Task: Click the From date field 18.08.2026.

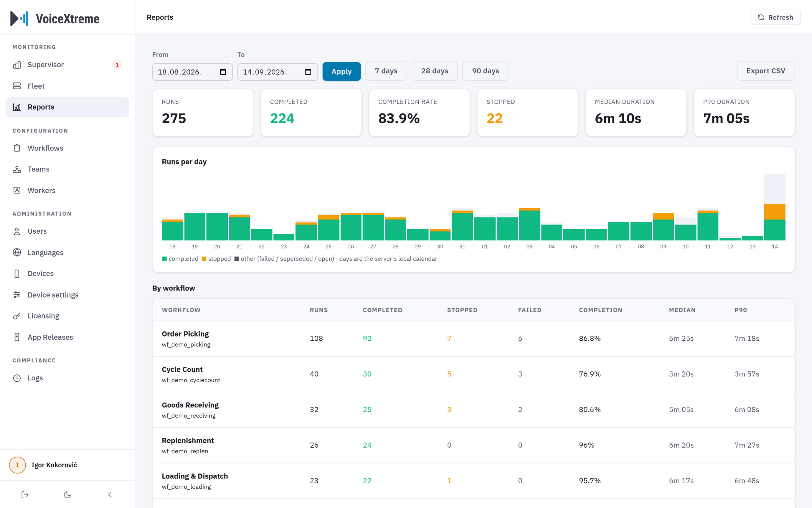Action: [192, 72]
